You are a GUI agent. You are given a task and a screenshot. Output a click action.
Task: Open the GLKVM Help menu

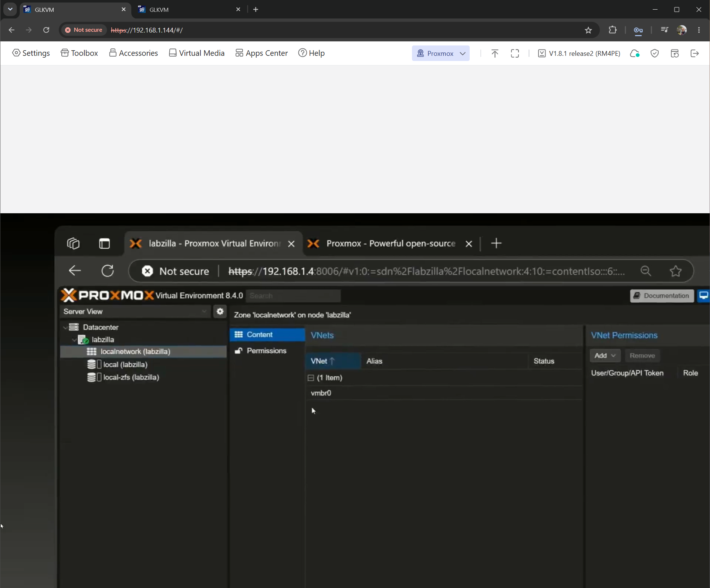[x=311, y=53]
